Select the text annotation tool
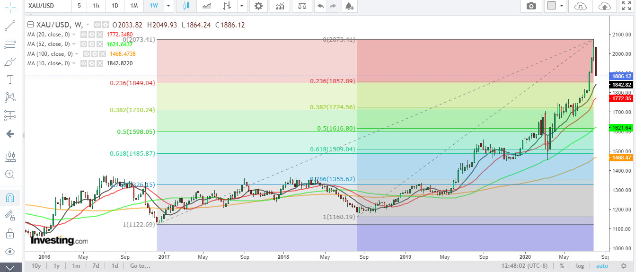Screen dimensions: 644x272 coord(9,79)
